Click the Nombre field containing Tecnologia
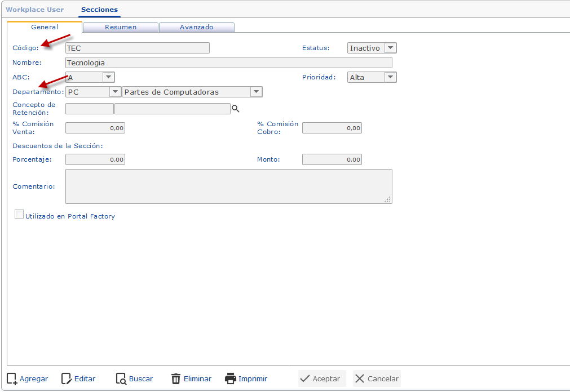Image resolution: width=570 pixels, height=392 pixels. coord(229,63)
